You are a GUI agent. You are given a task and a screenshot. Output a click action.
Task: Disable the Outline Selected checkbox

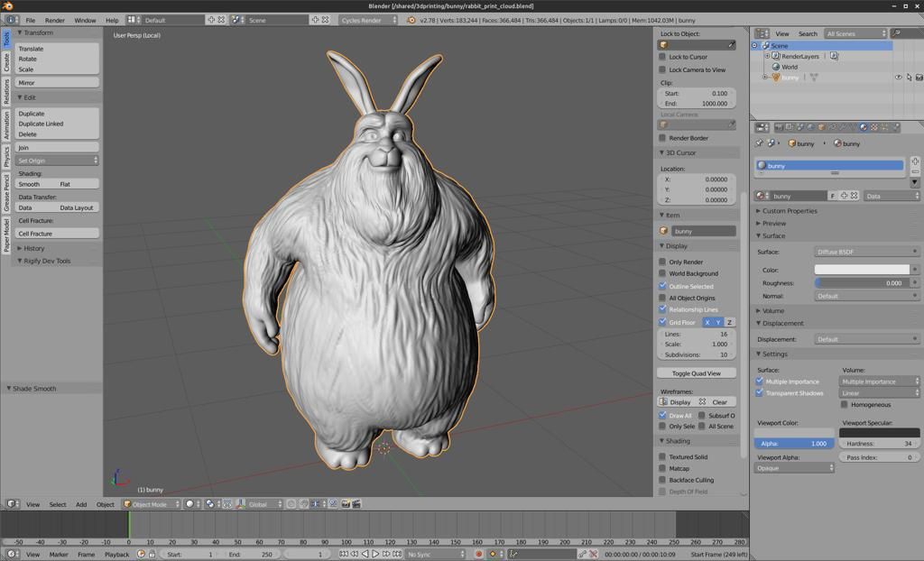tap(662, 286)
